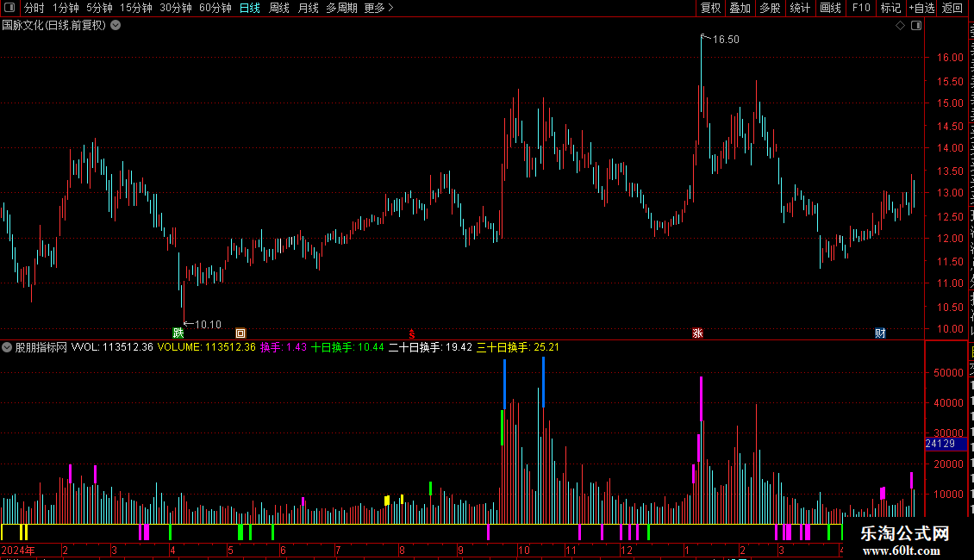Toggle the left sidebar panel icon

pyautogui.click(x=9, y=8)
